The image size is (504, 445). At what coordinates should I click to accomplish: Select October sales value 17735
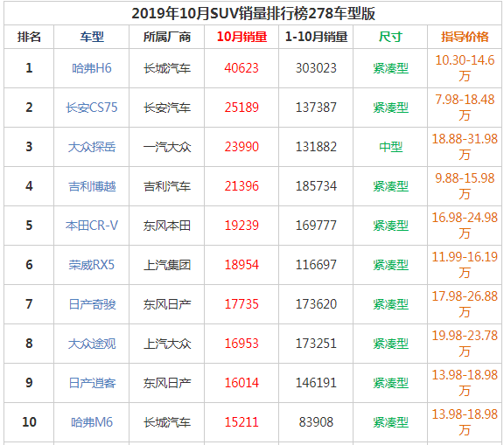click(x=241, y=304)
